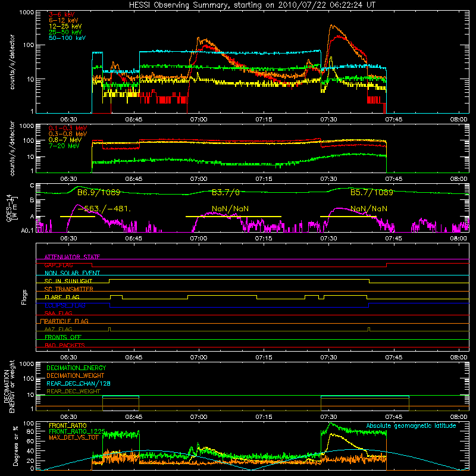Select the 6-12 keV legend label
This screenshot has height=476, width=476.
pyautogui.click(x=64, y=20)
